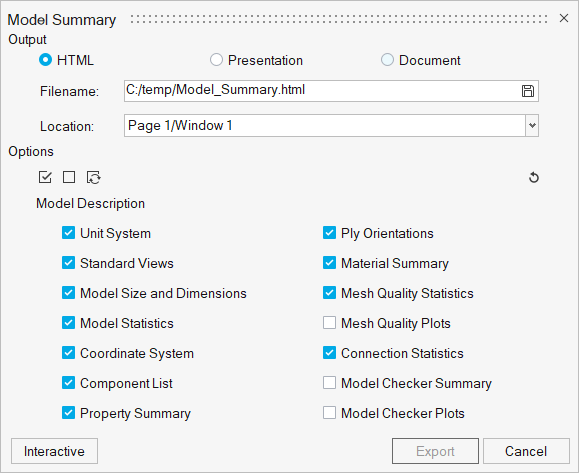This screenshot has height=473, width=579.
Task: Click the Export button
Action: [x=435, y=451]
